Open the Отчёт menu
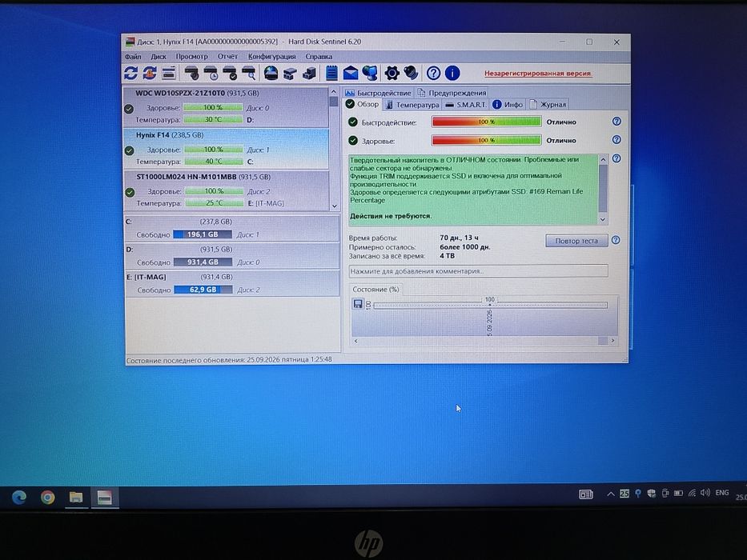The width and height of the screenshot is (747, 560). coord(227,57)
